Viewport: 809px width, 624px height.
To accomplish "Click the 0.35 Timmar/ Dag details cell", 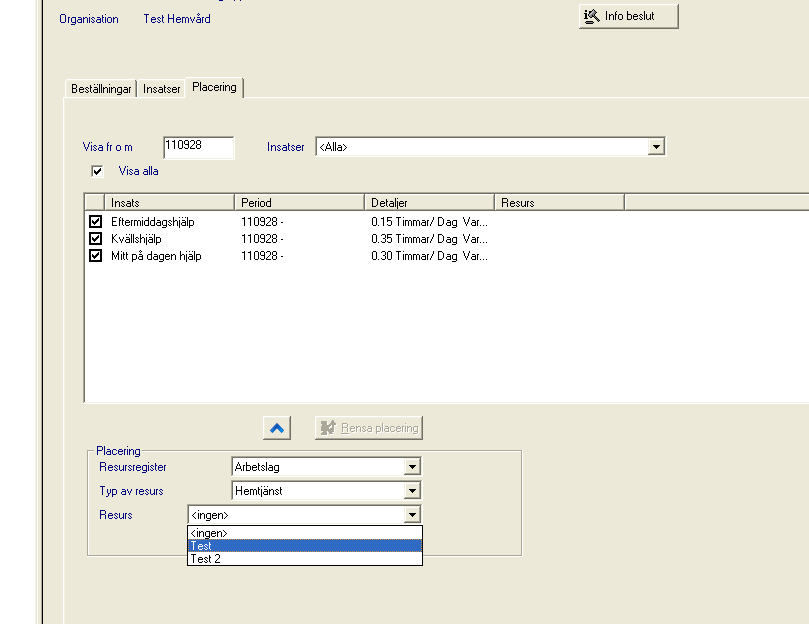I will tap(429, 239).
